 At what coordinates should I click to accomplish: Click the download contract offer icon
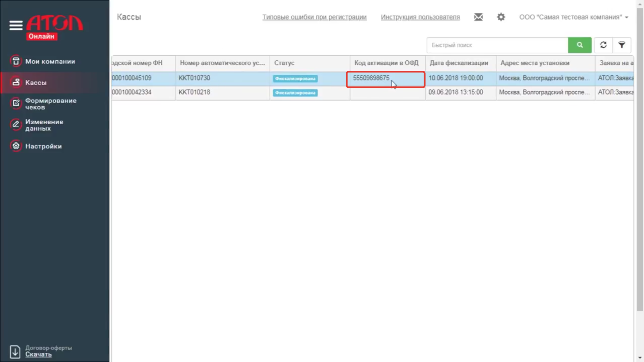(x=15, y=352)
